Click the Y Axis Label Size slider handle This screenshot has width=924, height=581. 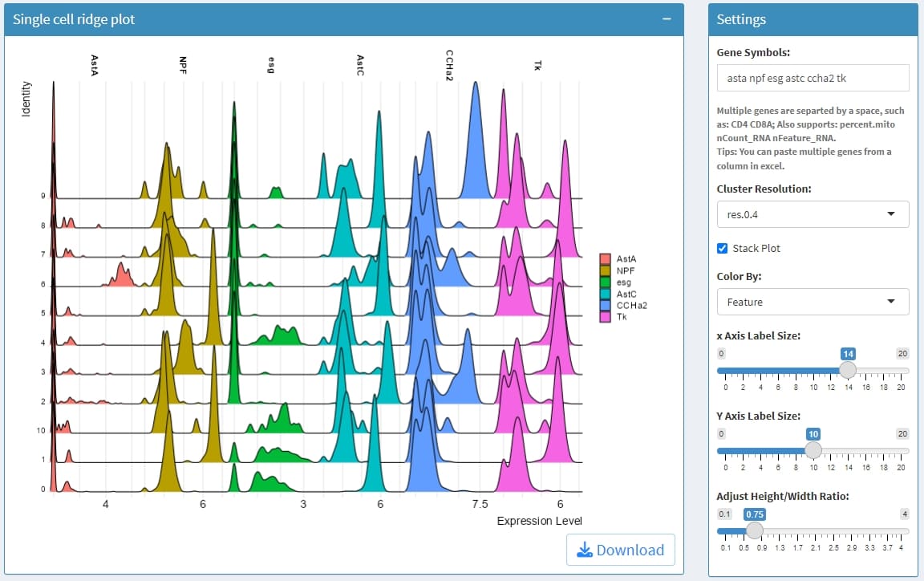(x=813, y=449)
